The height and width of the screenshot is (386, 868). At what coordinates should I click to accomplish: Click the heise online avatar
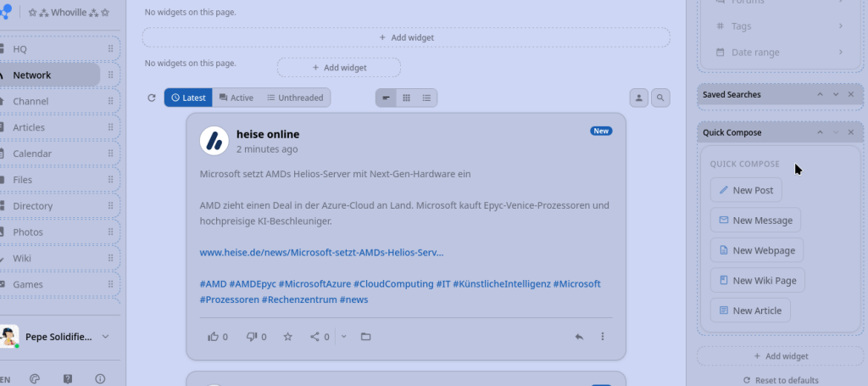point(214,141)
